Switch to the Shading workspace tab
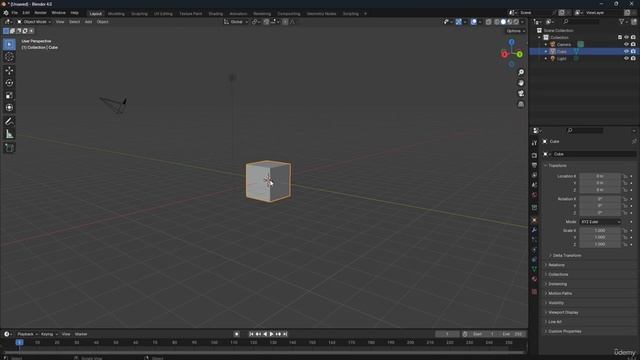This screenshot has height=360, width=640. click(x=216, y=14)
